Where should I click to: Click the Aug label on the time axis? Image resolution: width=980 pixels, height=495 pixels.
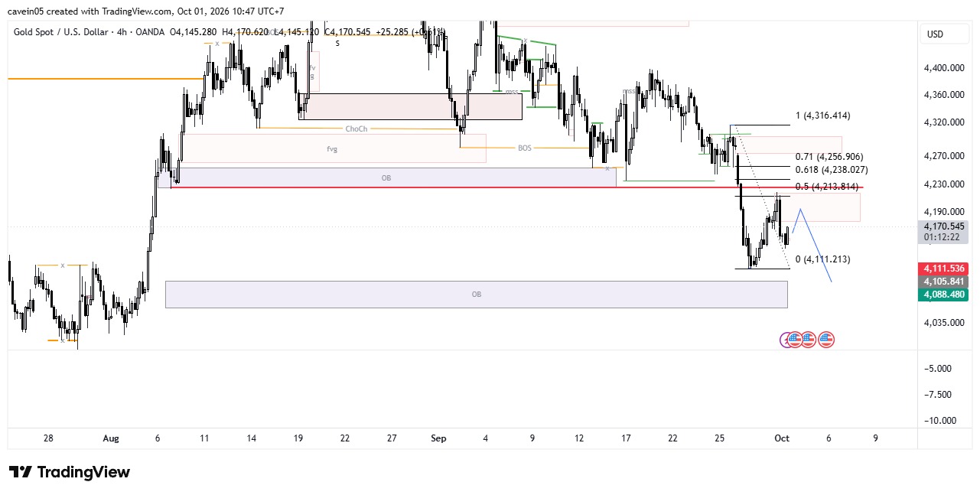coord(111,438)
